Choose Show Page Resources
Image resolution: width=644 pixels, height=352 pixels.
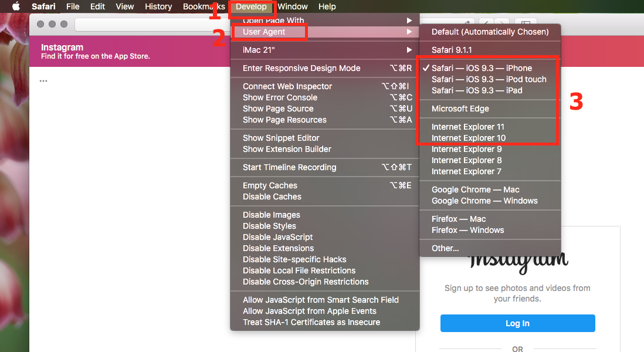(325, 120)
